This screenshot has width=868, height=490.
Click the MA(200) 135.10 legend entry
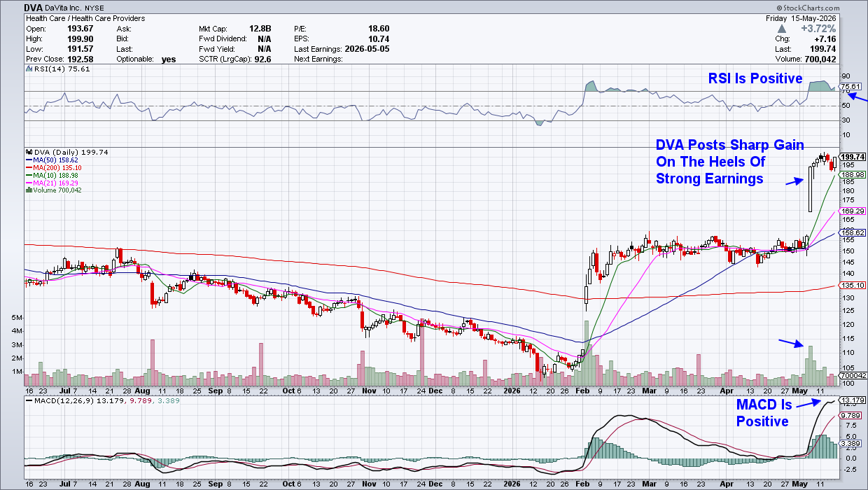(x=55, y=168)
